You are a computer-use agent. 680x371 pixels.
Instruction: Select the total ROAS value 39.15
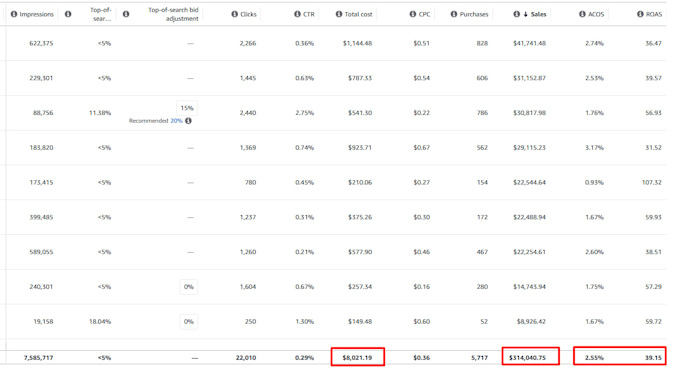[654, 358]
